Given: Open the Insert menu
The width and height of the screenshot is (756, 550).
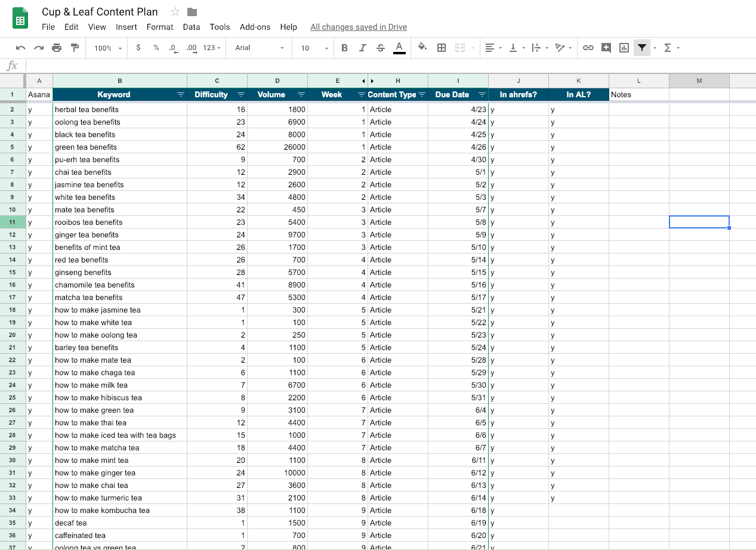Looking at the screenshot, I should click(x=126, y=27).
